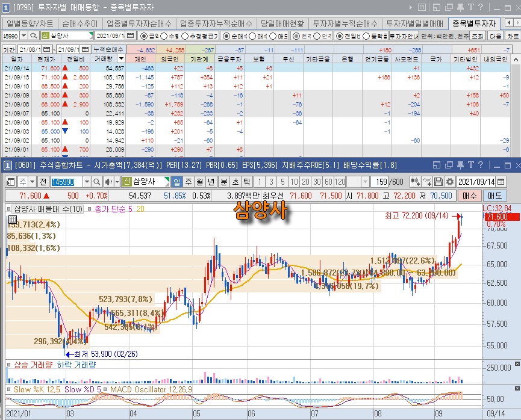Screen dimensions: 521x420
Task: Switch to the 업종별투자자순매수 tab
Action: tap(139, 23)
